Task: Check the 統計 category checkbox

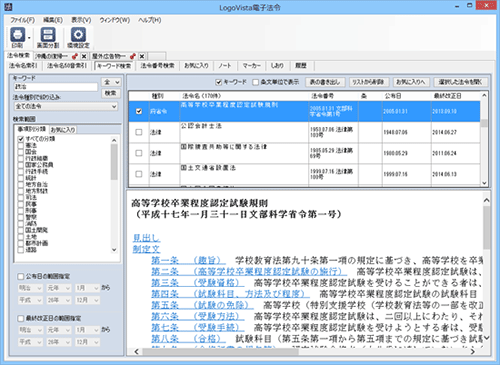Action: click(21, 178)
